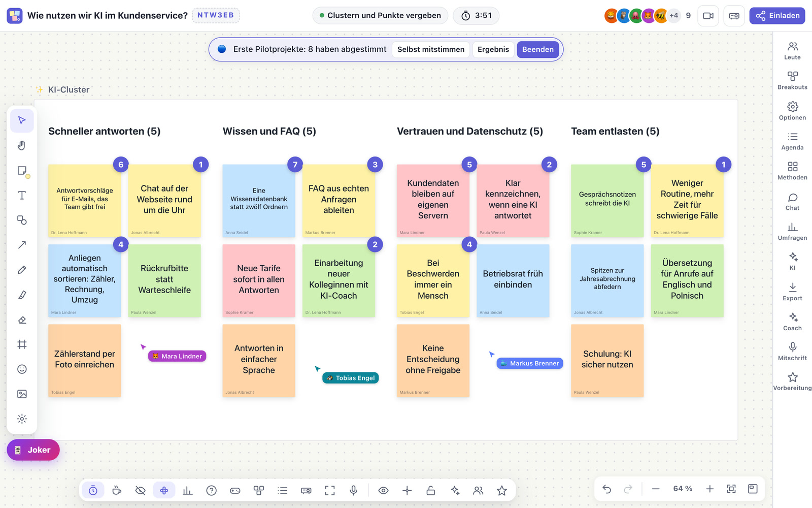812x508 pixels.
Task: Open the Export option
Action: (x=792, y=292)
